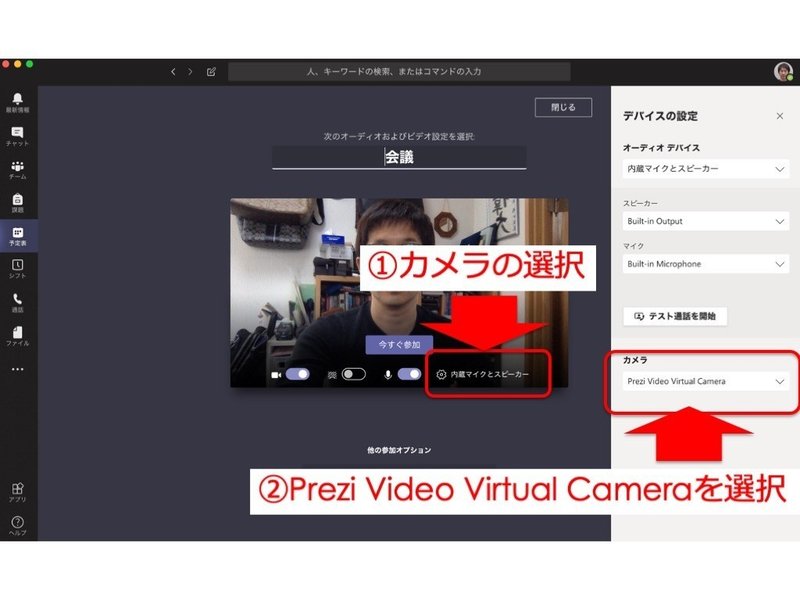This screenshot has height=600, width=800.
Task: Open the Apps store icon
Action: pyautogui.click(x=17, y=492)
